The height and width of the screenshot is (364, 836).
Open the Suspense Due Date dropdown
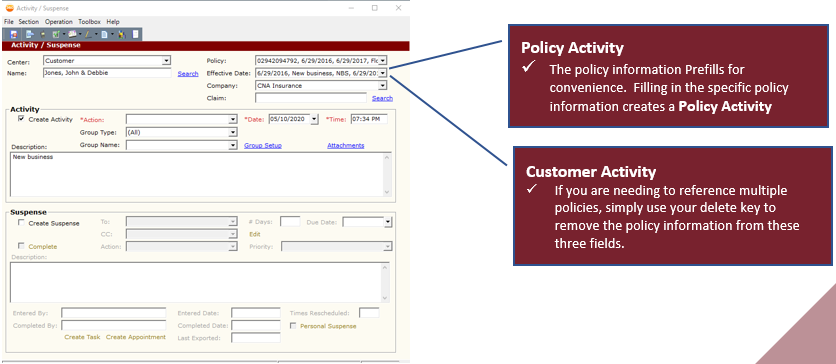[388, 221]
